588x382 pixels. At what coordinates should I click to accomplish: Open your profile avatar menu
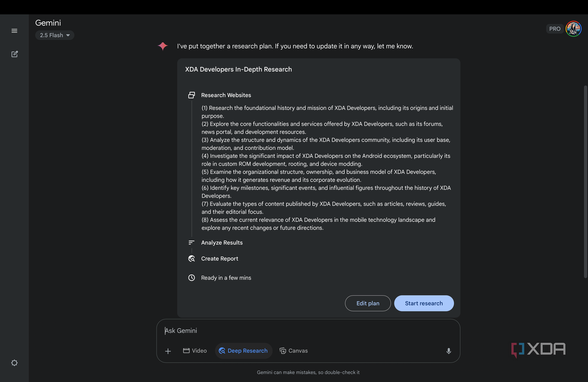tap(573, 28)
